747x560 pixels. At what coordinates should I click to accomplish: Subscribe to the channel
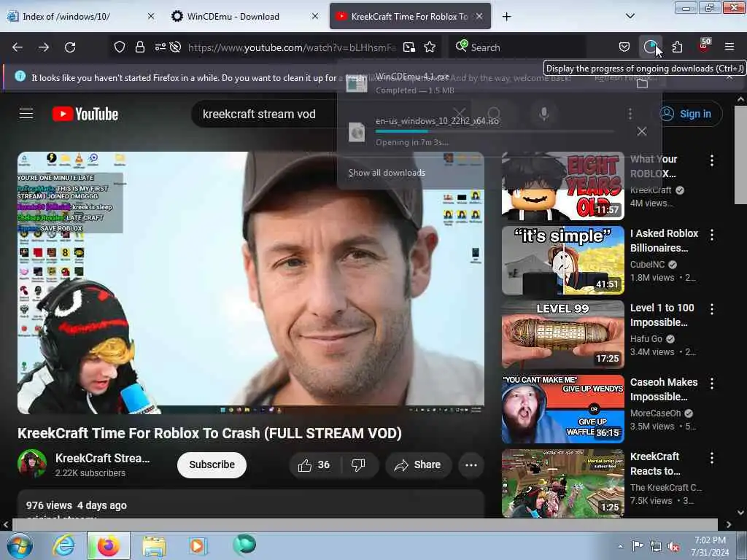coord(212,464)
